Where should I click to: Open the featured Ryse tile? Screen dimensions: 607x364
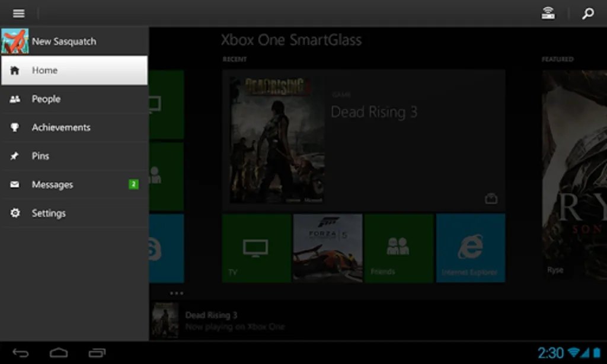point(574,174)
